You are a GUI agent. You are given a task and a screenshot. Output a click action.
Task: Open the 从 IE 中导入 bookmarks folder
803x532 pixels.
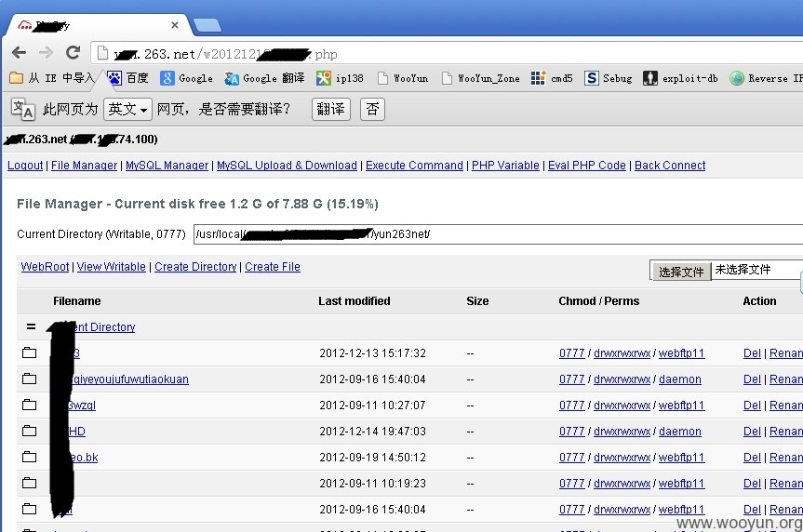[52, 78]
